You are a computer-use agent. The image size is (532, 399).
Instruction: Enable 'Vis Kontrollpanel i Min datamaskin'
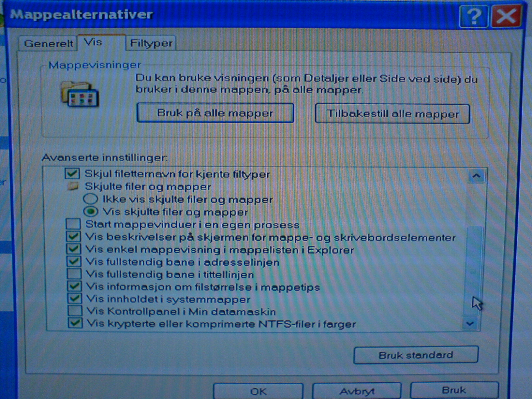[75, 311]
